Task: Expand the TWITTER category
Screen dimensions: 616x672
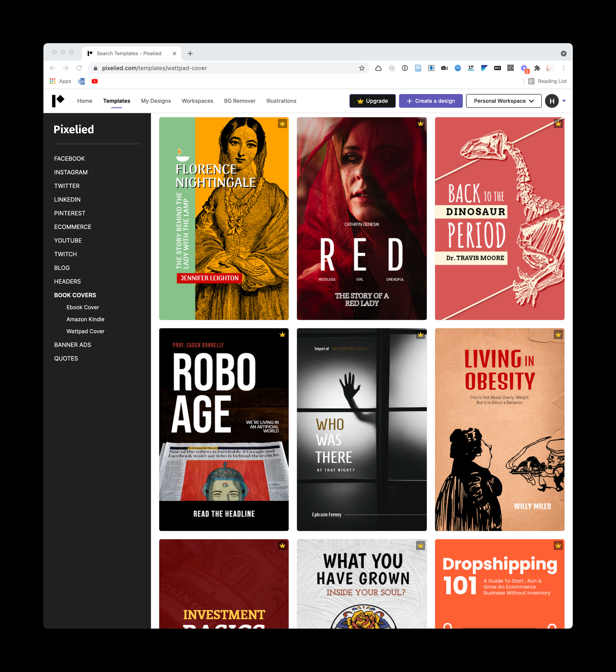Action: click(x=67, y=186)
